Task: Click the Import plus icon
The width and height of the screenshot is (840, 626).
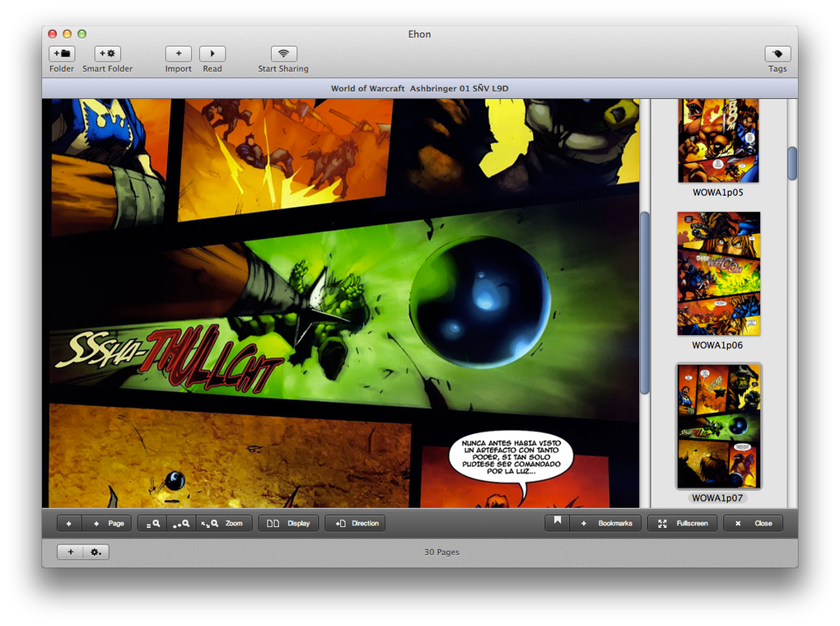Action: tap(179, 54)
